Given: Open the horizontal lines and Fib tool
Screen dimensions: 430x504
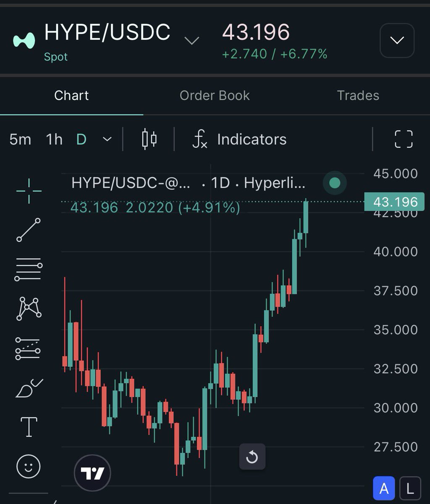Looking at the screenshot, I should click(x=29, y=269).
